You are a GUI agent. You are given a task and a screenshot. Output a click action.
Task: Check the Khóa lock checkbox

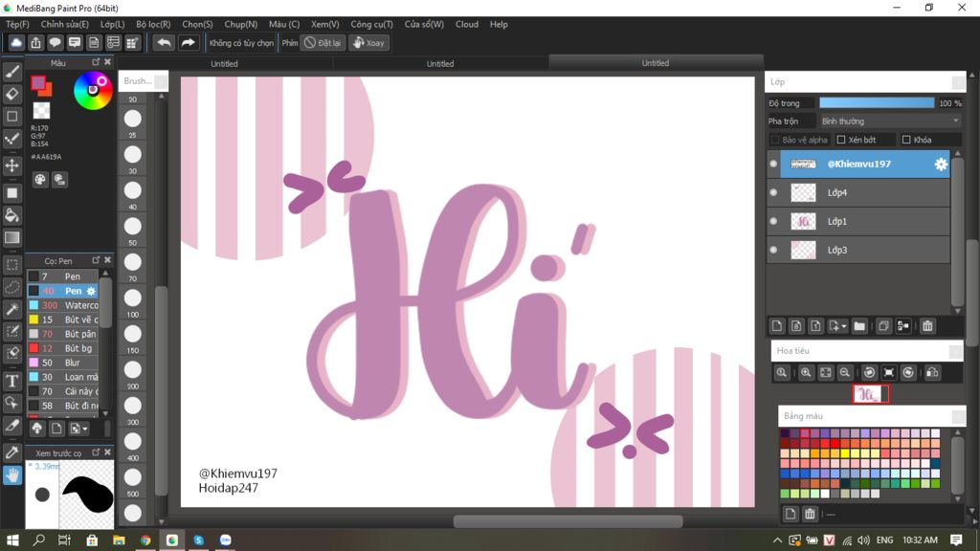[x=906, y=140]
